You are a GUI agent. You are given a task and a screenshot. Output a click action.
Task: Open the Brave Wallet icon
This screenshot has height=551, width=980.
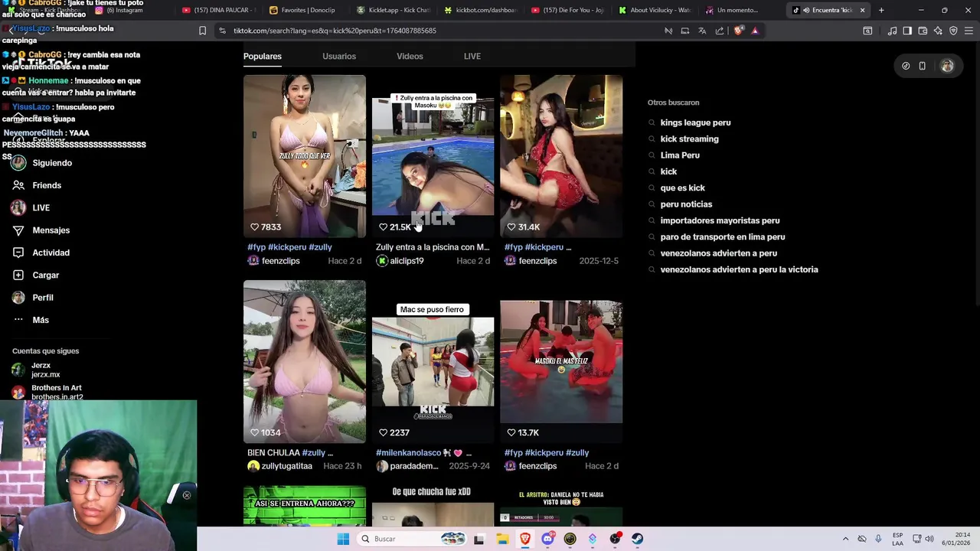pyautogui.click(x=923, y=31)
